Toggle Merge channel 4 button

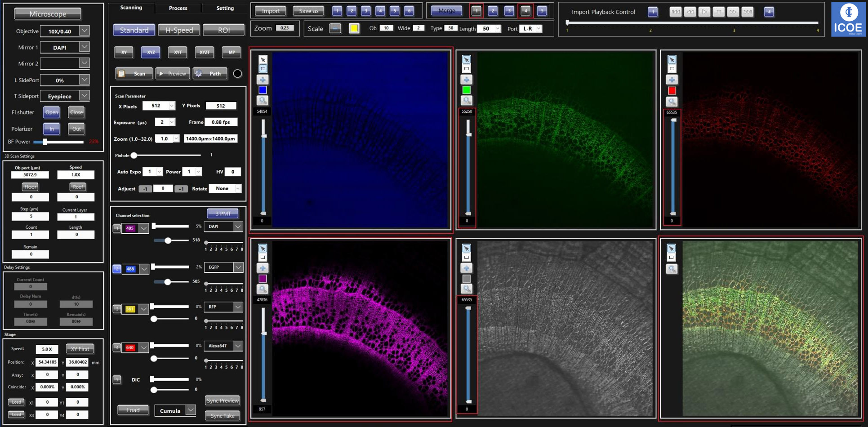(x=525, y=11)
